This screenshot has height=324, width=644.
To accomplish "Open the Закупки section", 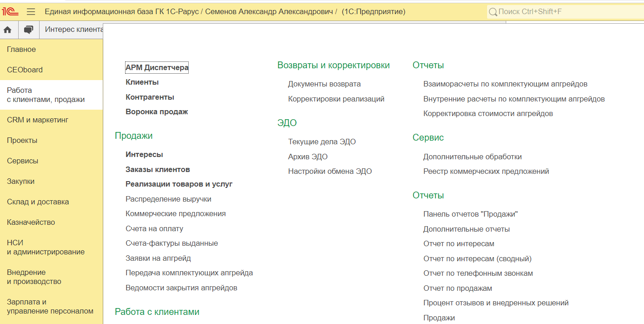I will pyautogui.click(x=51, y=181).
